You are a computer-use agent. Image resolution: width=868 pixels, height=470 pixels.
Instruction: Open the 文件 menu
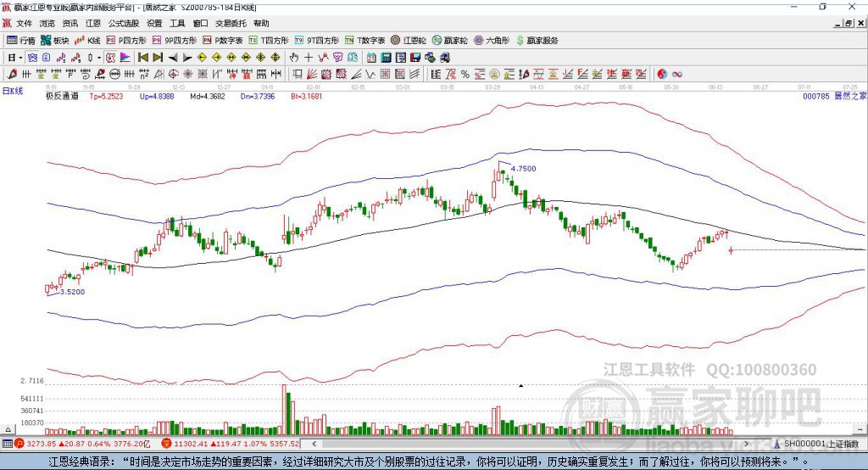pos(24,23)
